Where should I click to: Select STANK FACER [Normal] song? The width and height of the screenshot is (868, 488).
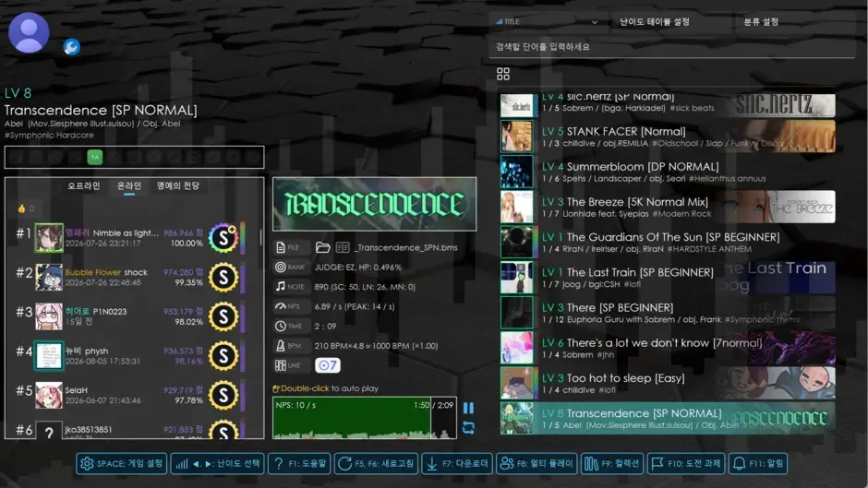(x=668, y=137)
